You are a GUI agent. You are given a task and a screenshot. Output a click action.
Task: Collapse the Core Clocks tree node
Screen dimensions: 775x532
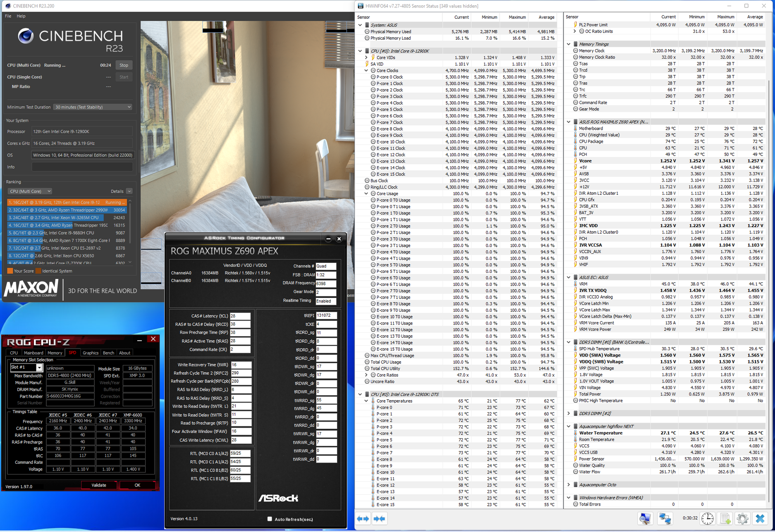pos(366,70)
